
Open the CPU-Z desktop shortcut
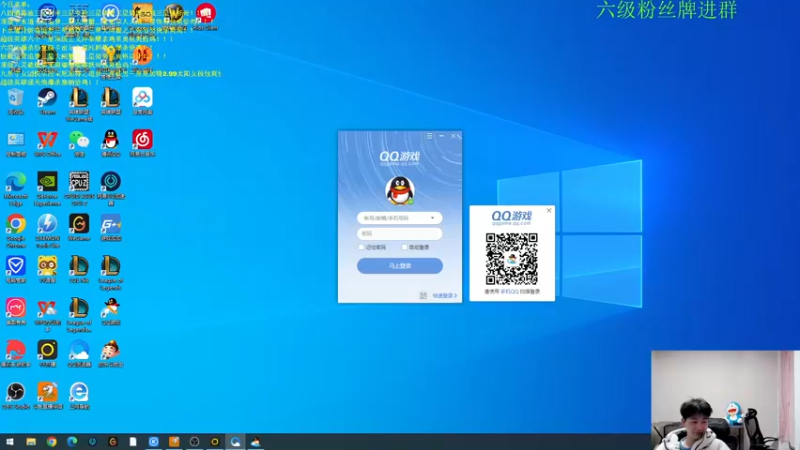tap(79, 188)
